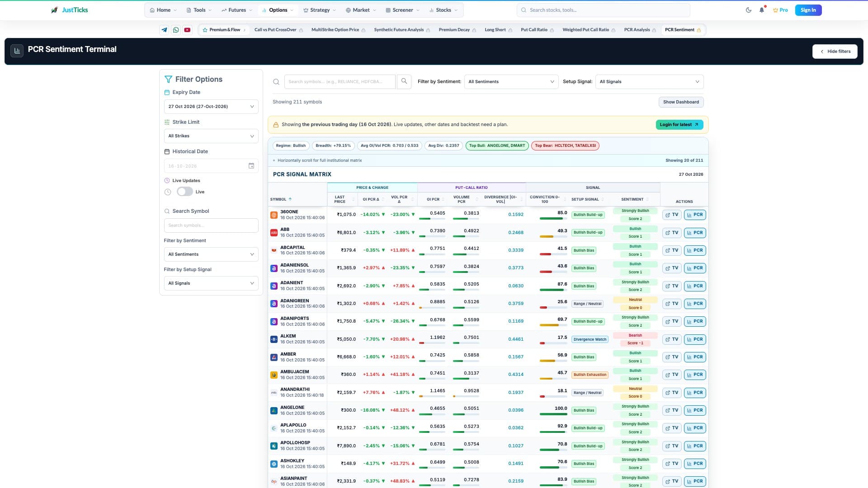The height and width of the screenshot is (488, 868).
Task: Click the symbol search magnifier button
Action: tap(404, 81)
